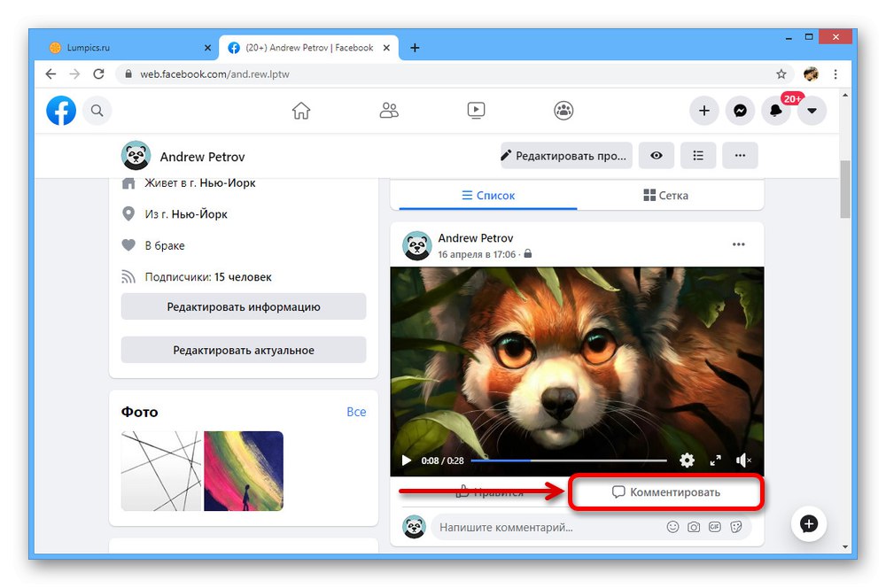Open the abstract lines photo thumbnail
Image resolution: width=886 pixels, height=588 pixels.
(161, 471)
